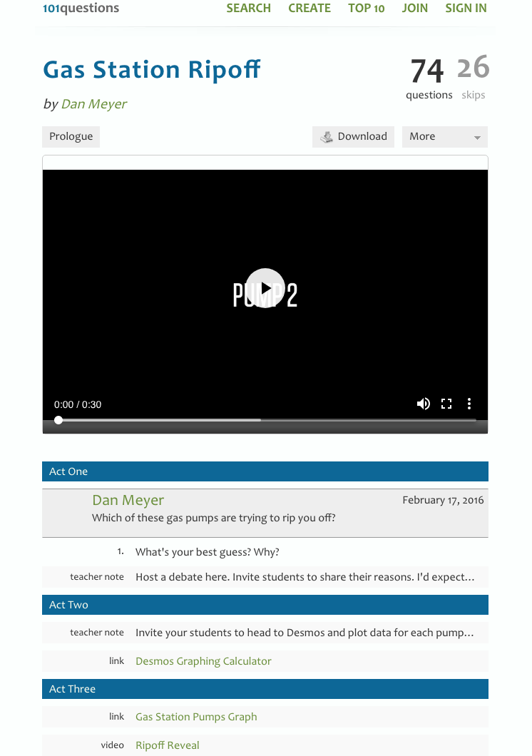Open the Prologue section
The height and width of the screenshot is (756, 532).
click(71, 137)
